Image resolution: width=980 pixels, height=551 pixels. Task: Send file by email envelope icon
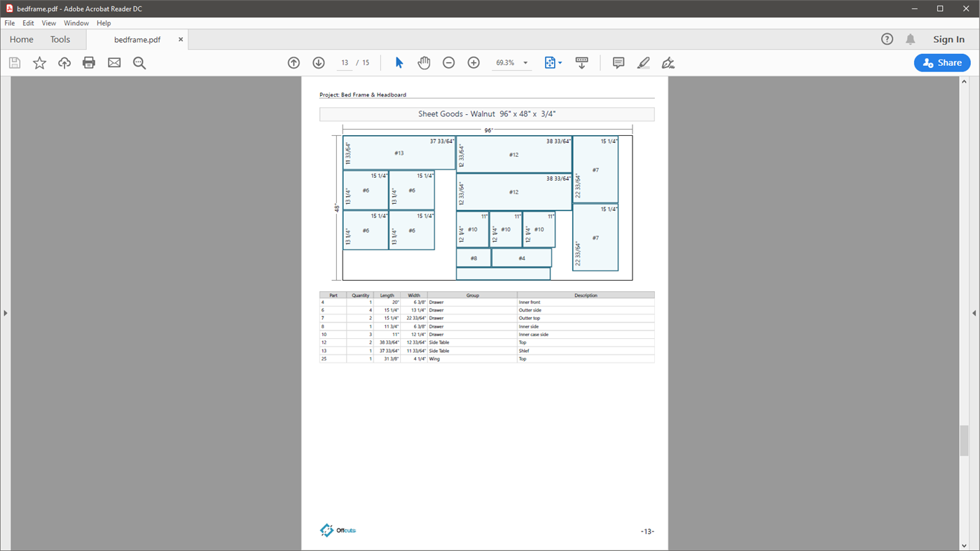(x=114, y=63)
